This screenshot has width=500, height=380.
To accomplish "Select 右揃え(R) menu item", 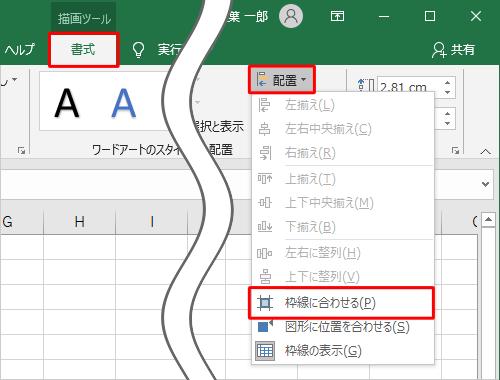I will (343, 153).
